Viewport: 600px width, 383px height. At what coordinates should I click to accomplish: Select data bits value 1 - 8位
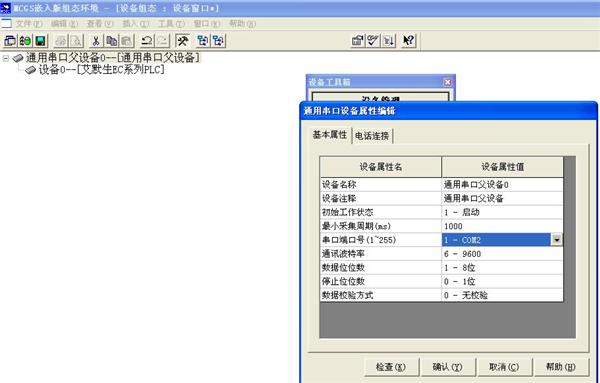[502, 267]
